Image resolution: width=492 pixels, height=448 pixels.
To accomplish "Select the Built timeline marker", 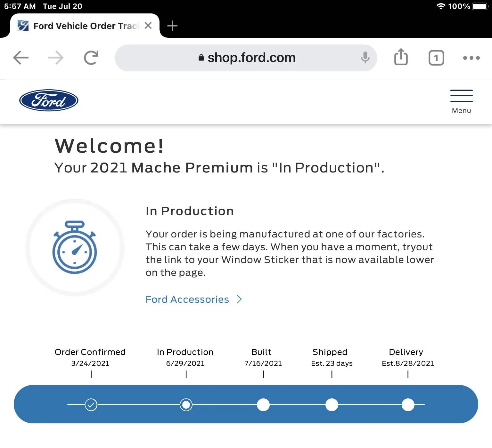I will [263, 405].
